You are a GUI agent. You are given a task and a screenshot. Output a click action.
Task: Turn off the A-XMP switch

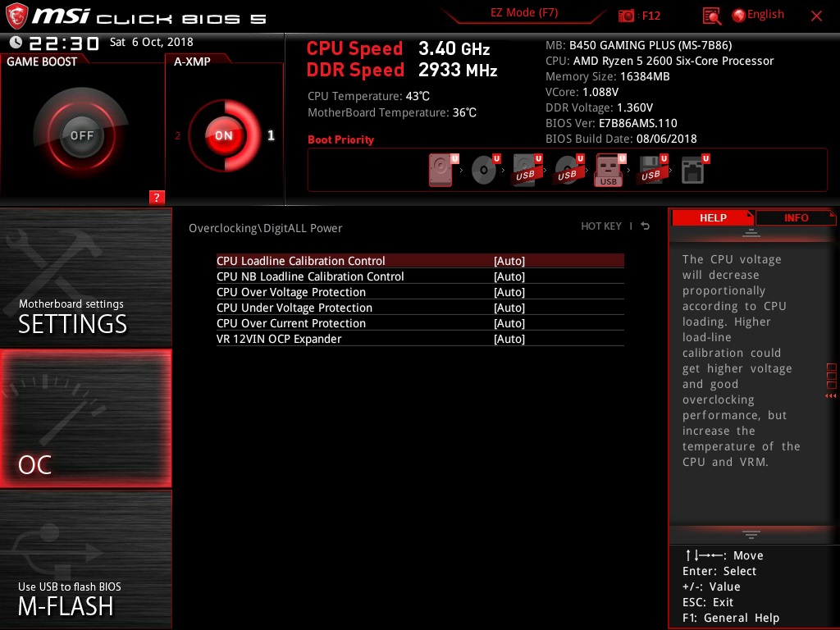click(x=224, y=135)
